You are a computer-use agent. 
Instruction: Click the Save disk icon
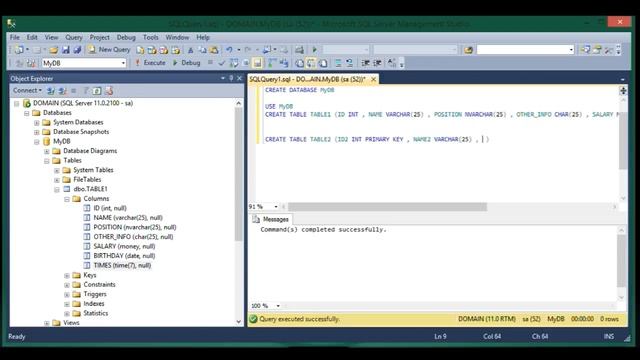coord(66,50)
